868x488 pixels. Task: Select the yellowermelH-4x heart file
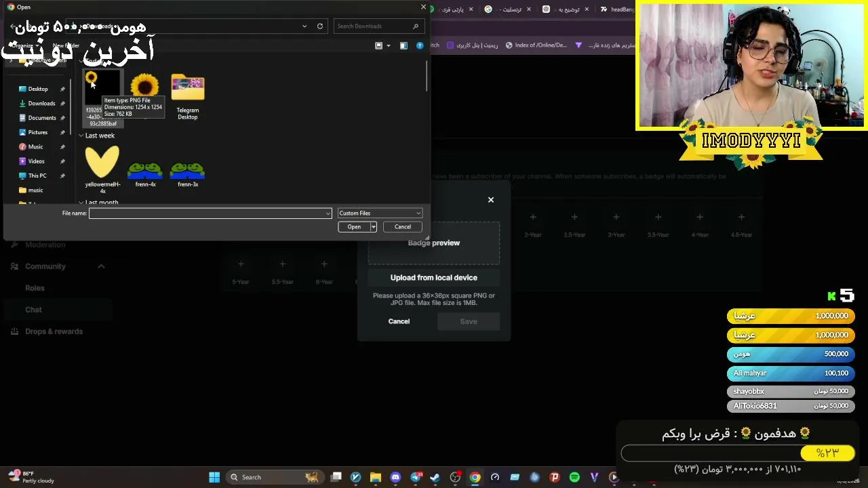pyautogui.click(x=102, y=169)
